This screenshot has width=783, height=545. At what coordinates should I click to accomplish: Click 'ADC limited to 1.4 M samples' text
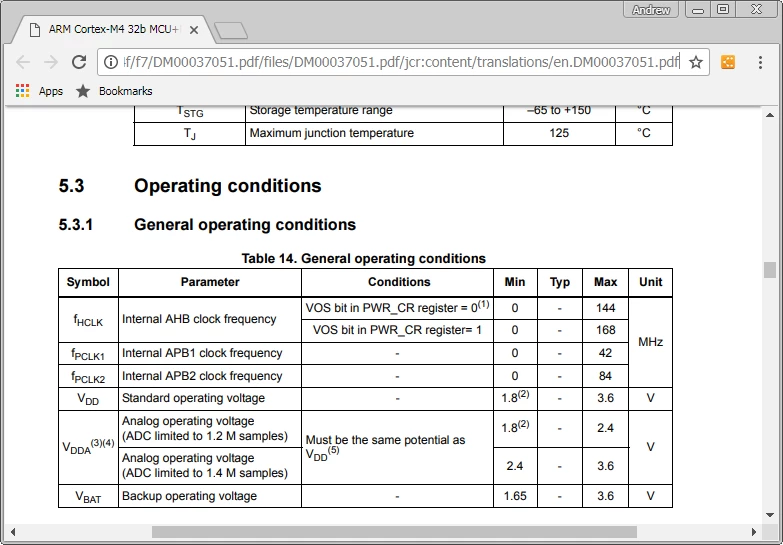click(x=205, y=473)
